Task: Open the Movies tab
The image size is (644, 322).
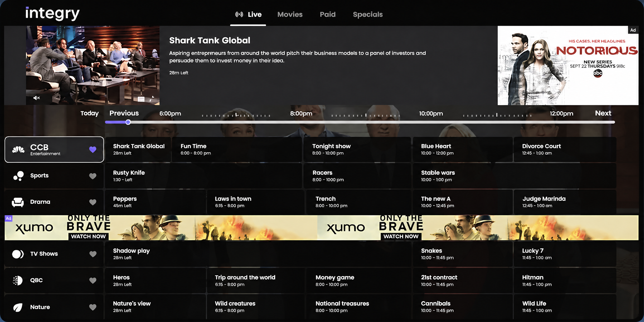Action: (290, 14)
